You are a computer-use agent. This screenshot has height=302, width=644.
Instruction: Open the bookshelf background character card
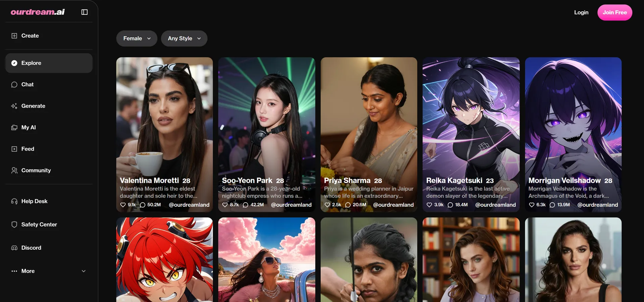point(471,260)
